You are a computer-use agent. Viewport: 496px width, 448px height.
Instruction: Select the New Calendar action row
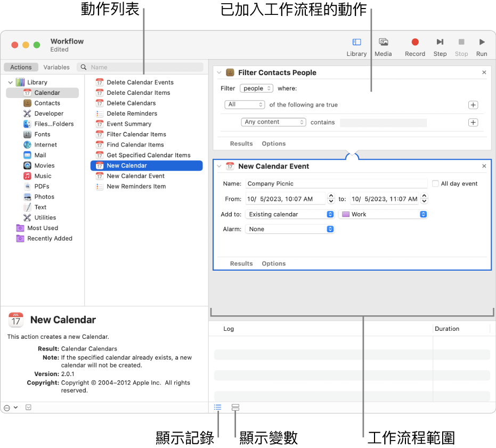pos(147,166)
